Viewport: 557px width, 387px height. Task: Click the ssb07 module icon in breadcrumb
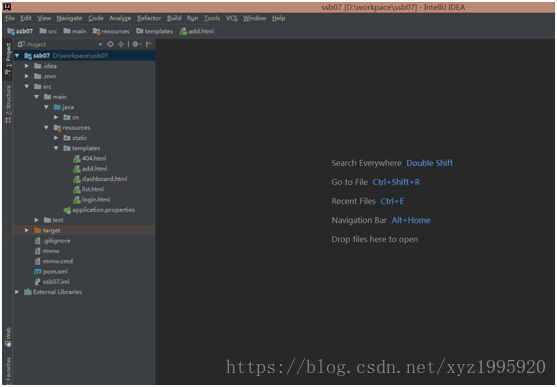pyautogui.click(x=11, y=31)
